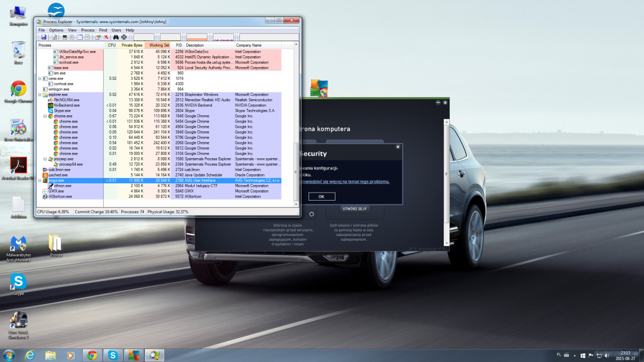Click the Save toolbar icon in Process Explorer
Image resolution: width=644 pixels, height=362 pixels.
pyautogui.click(x=43, y=37)
